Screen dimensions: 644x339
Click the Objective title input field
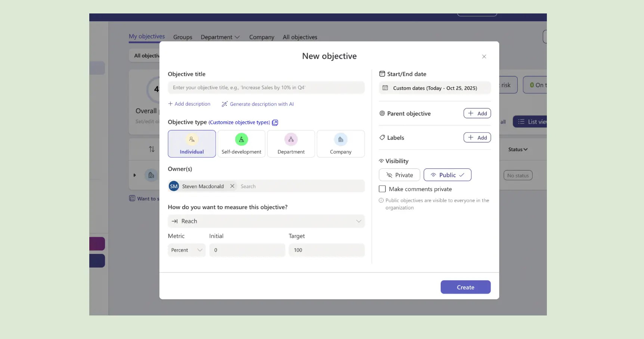pos(266,87)
